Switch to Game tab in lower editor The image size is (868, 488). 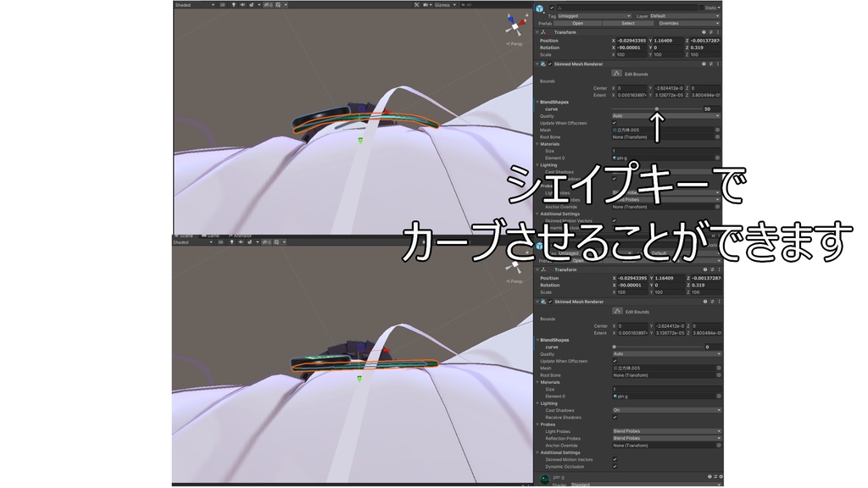click(x=211, y=236)
